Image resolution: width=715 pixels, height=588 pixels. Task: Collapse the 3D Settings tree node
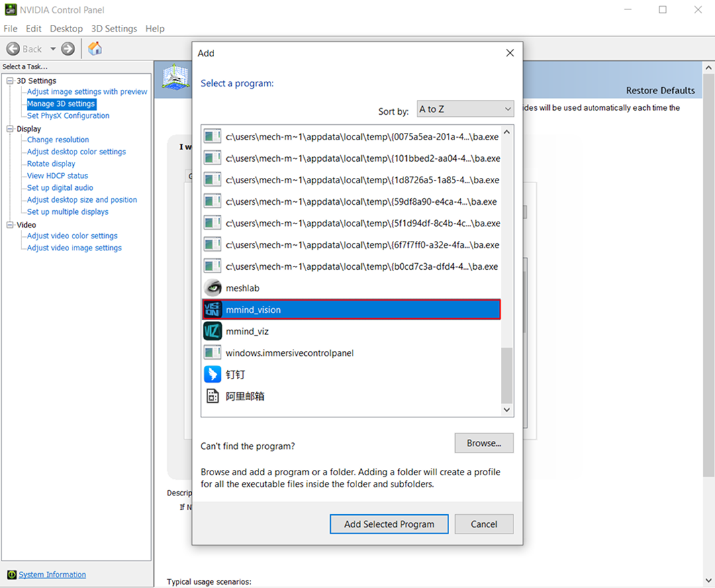tap(10, 81)
